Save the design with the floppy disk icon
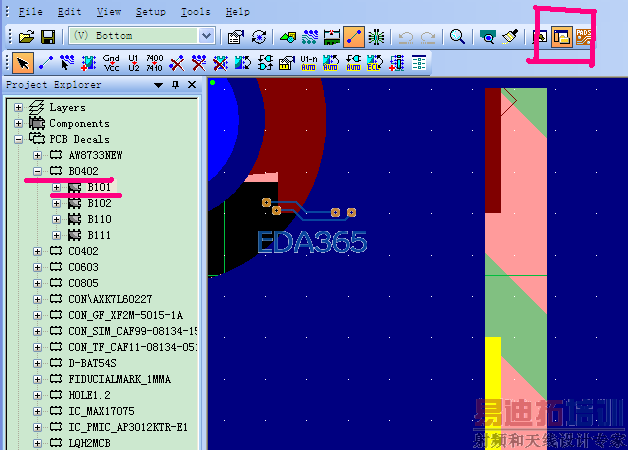This screenshot has height=450, width=628. [48, 37]
